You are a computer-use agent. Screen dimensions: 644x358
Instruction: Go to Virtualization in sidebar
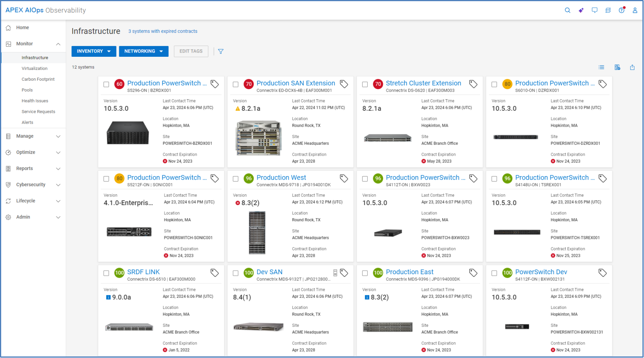(34, 68)
